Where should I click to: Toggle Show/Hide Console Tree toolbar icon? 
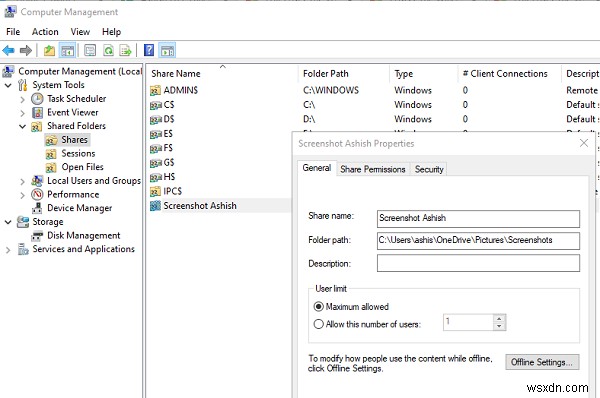pos(67,50)
